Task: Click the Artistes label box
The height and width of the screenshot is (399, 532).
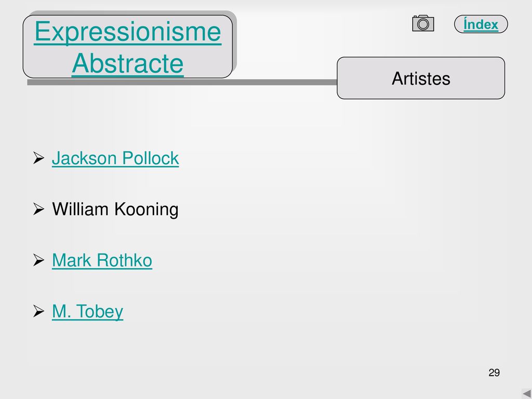Action: pyautogui.click(x=421, y=78)
